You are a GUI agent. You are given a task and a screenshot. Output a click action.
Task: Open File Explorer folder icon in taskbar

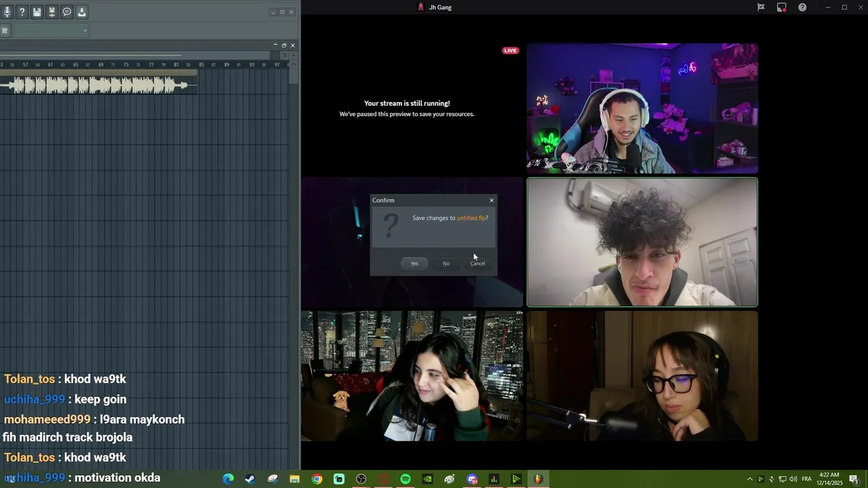click(294, 479)
